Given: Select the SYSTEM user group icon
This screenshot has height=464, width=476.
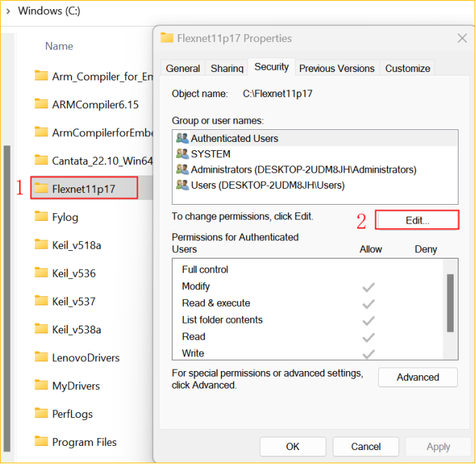Looking at the screenshot, I should 182,154.
